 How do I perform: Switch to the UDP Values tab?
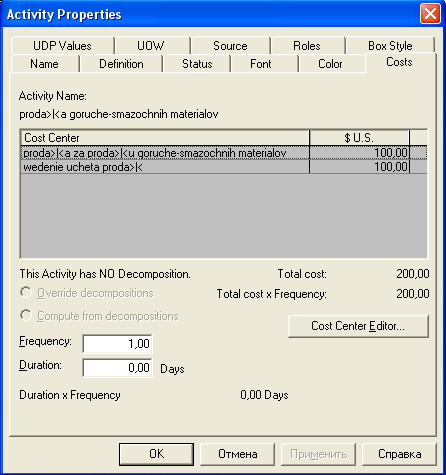(62, 46)
